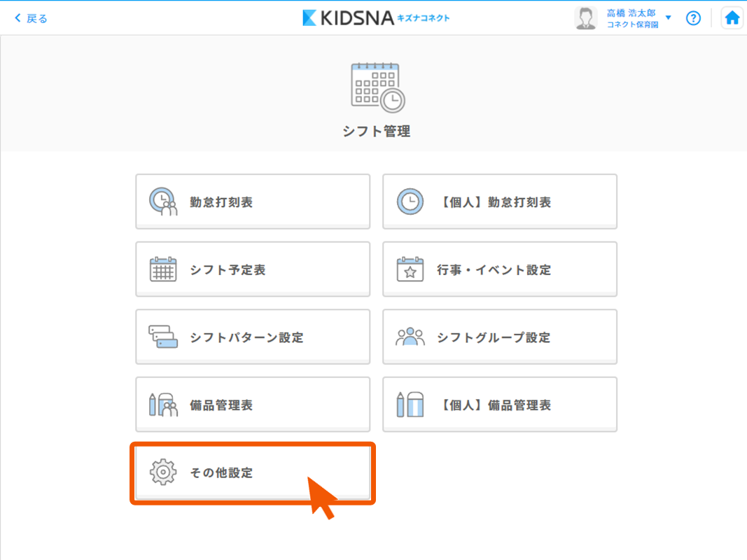
Task: Click the user profile avatar
Action: click(x=585, y=18)
